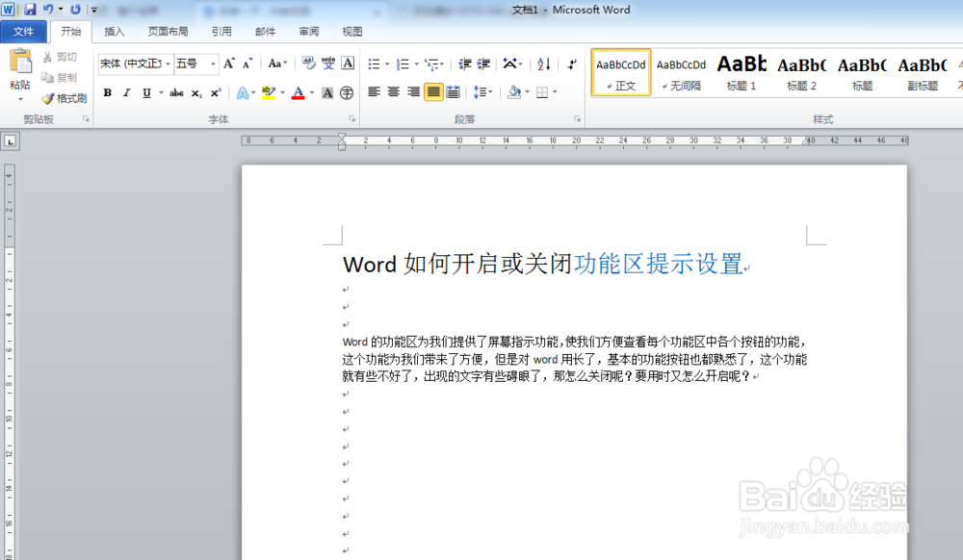The height and width of the screenshot is (560, 963).
Task: Open the Asian Layout dropdown
Action: point(513,64)
